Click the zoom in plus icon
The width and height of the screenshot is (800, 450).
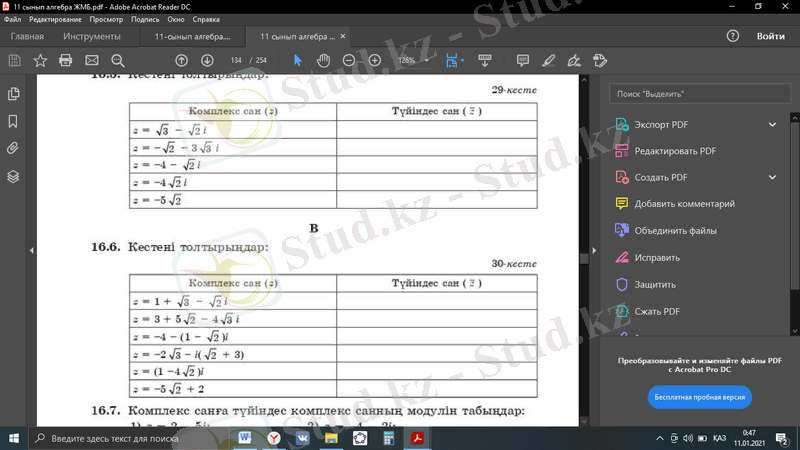coord(375,60)
